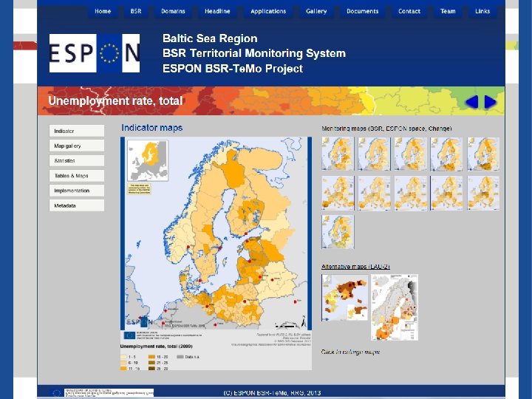Screen dimensions: 532x399
Task: Open second ESPON space thumbnail, second row
Action: [374, 193]
